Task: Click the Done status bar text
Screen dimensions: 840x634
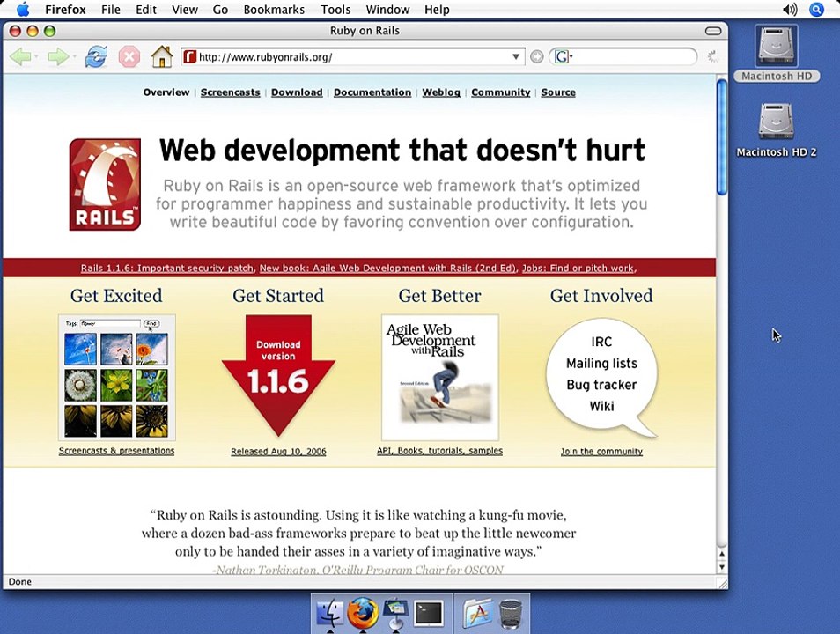Action: pyautogui.click(x=20, y=581)
